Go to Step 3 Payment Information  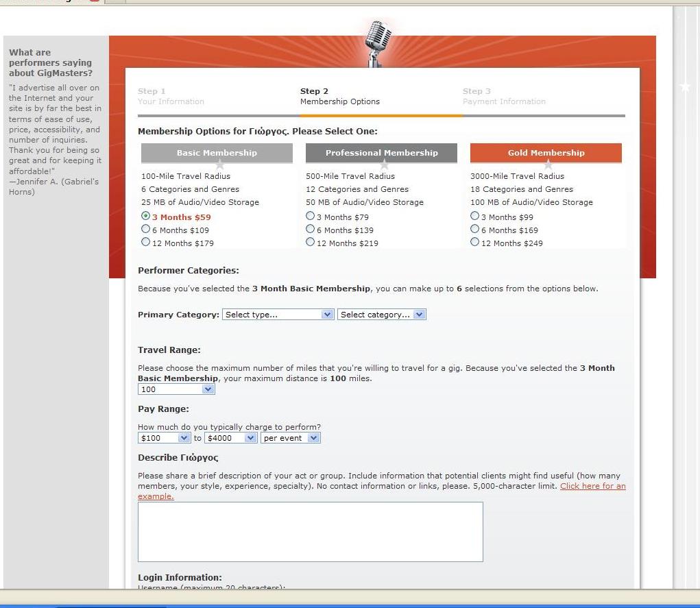point(504,97)
